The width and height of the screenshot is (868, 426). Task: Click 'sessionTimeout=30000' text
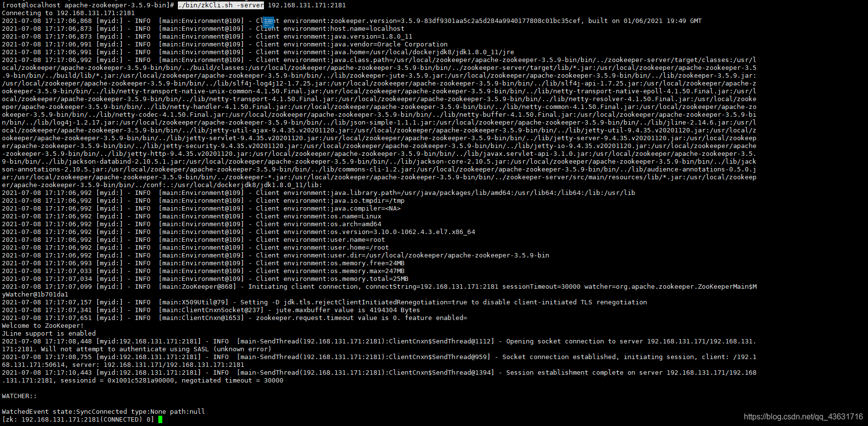[542, 287]
